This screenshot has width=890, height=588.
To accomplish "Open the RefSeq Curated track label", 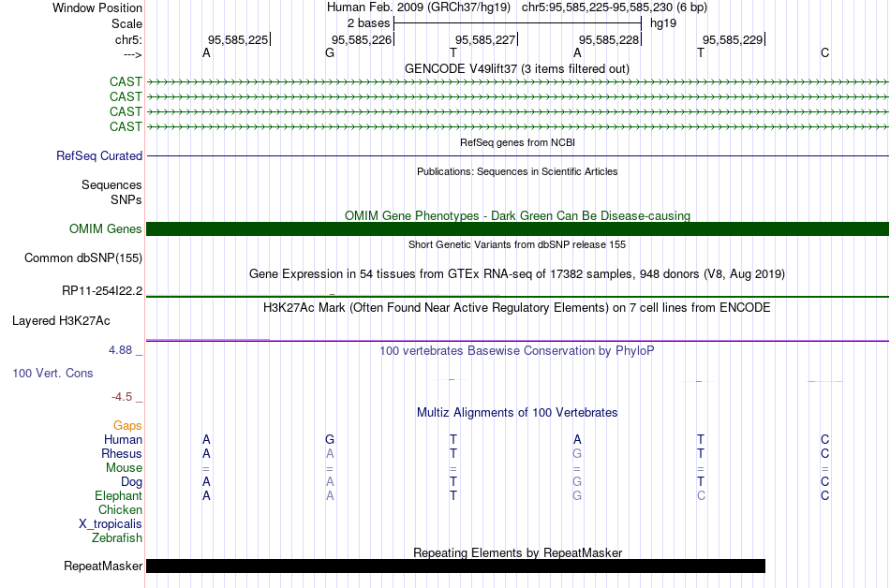I will 99,156.
